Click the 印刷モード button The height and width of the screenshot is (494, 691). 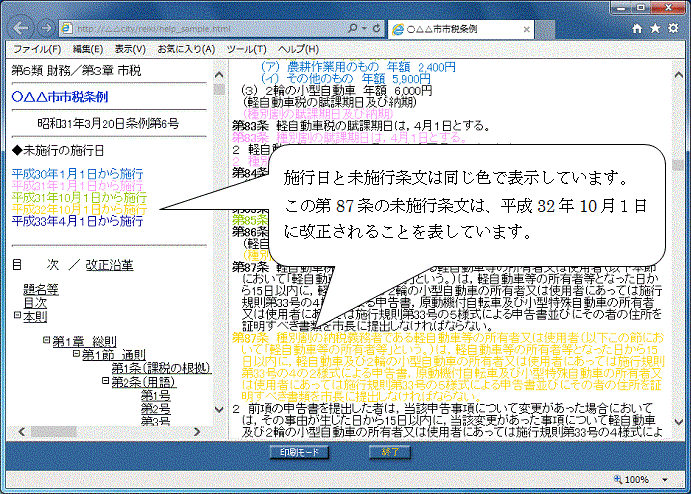coord(299,452)
